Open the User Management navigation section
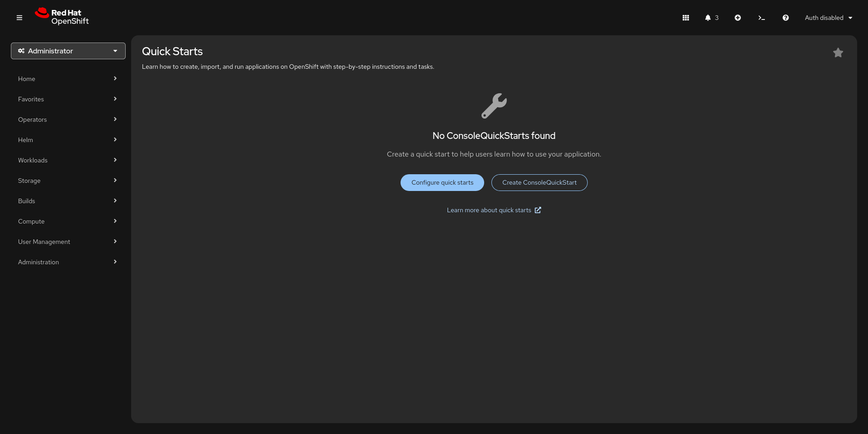 [x=68, y=242]
